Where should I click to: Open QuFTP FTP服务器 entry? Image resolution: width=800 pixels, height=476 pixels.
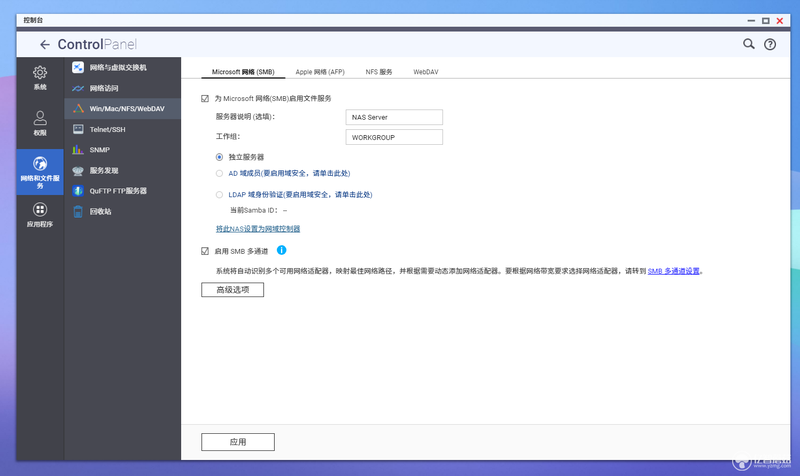point(122,191)
